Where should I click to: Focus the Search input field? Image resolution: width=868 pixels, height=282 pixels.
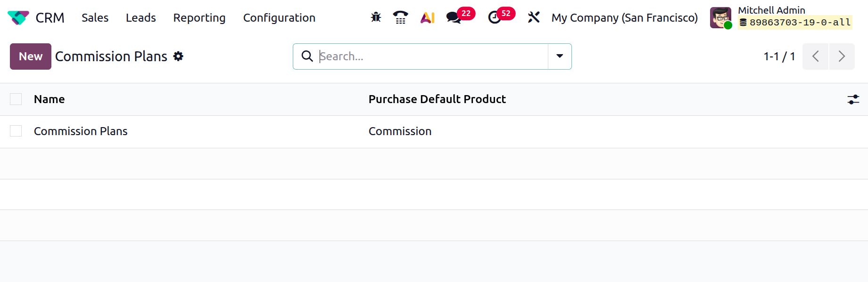(431, 56)
